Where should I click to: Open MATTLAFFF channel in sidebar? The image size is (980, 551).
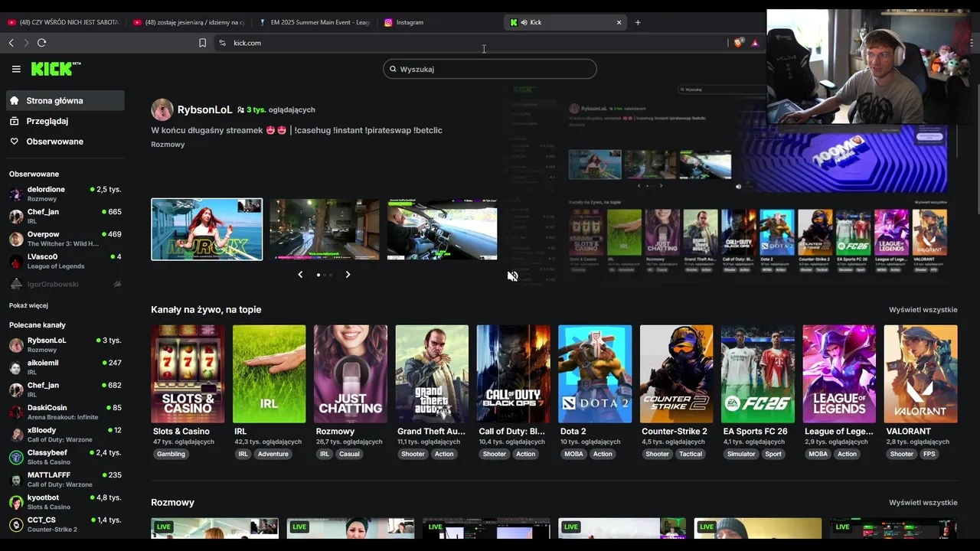click(x=66, y=480)
